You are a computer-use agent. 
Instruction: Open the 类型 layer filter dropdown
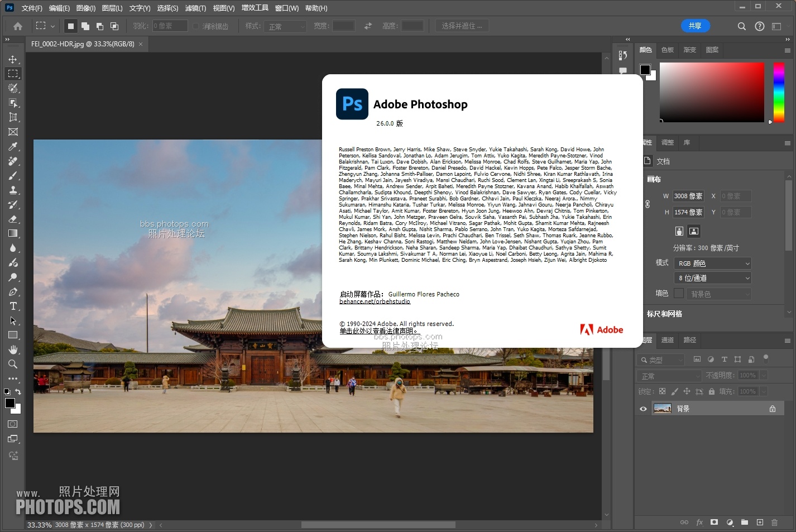(661, 360)
